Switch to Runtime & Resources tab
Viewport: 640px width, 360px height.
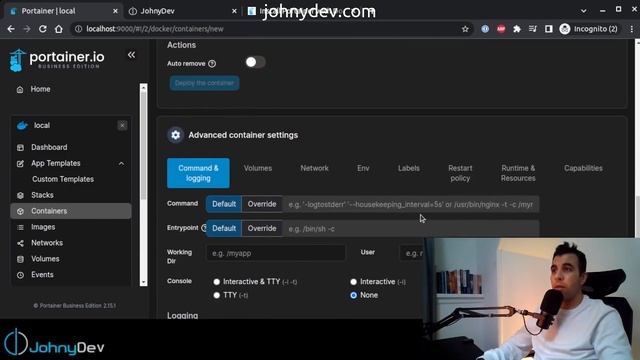click(x=518, y=173)
